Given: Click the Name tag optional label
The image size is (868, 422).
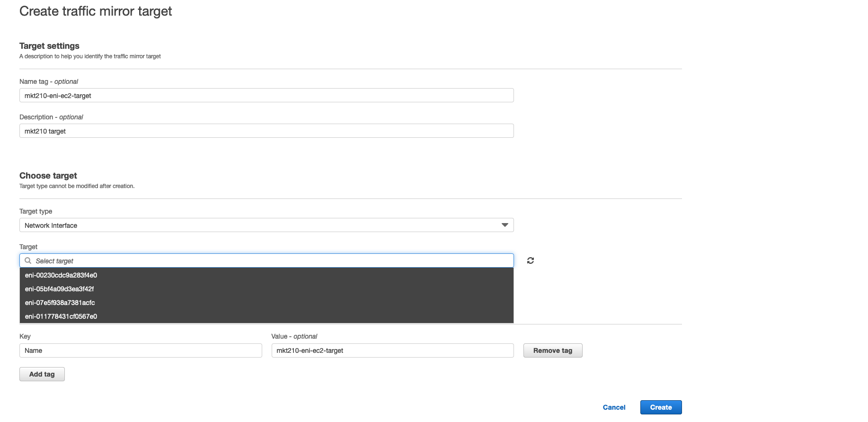Looking at the screenshot, I should [x=49, y=81].
